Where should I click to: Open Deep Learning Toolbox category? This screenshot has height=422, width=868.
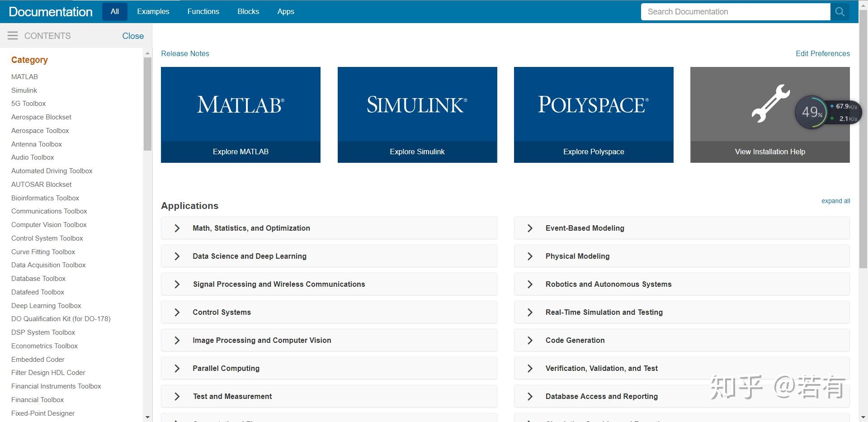(46, 306)
